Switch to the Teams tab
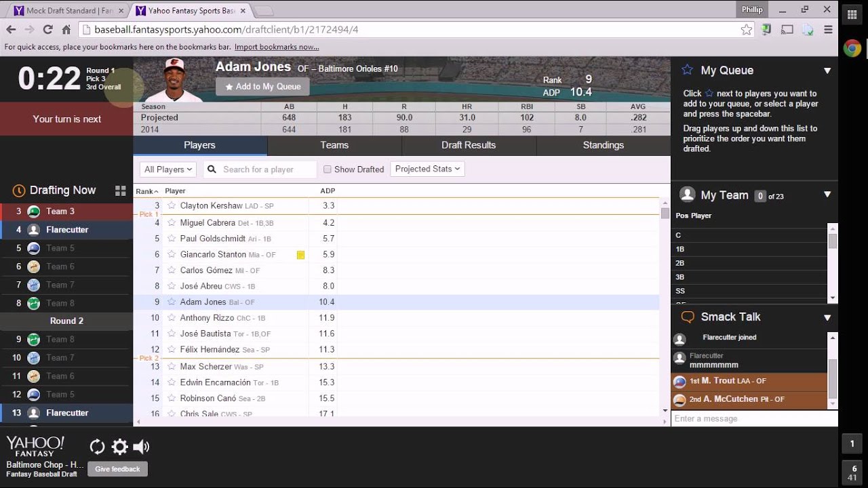This screenshot has height=488, width=868. click(334, 145)
